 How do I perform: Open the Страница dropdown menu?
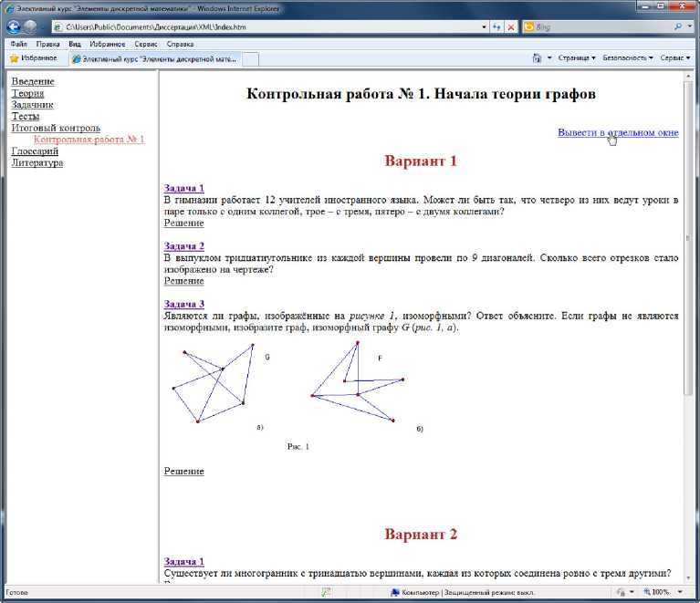point(577,58)
